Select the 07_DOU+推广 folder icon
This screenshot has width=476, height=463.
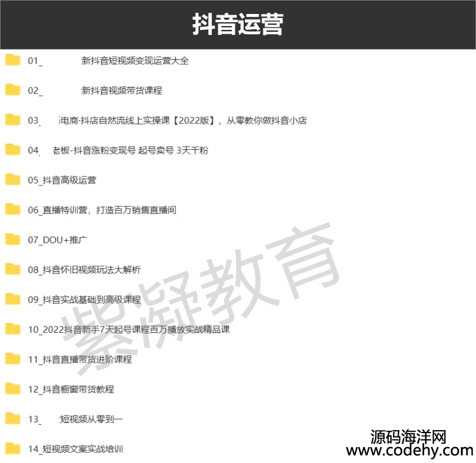(x=13, y=239)
